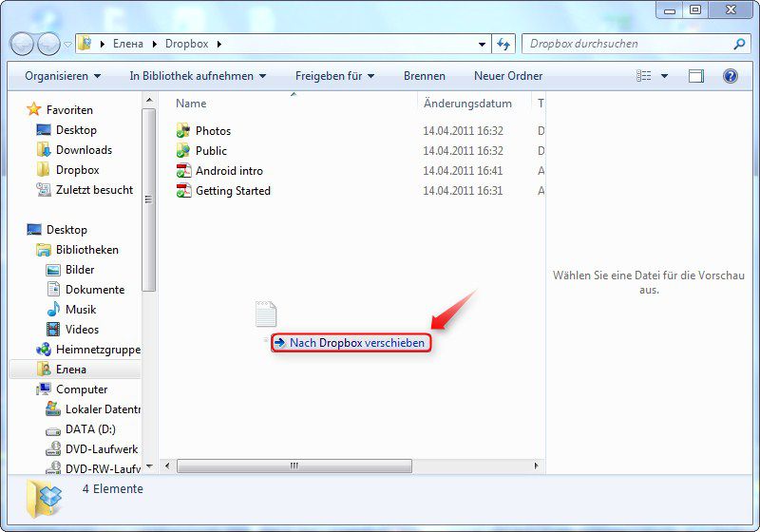Click the DVD-Laufwerk drive icon
Image resolution: width=760 pixels, height=532 pixels.
(53, 448)
